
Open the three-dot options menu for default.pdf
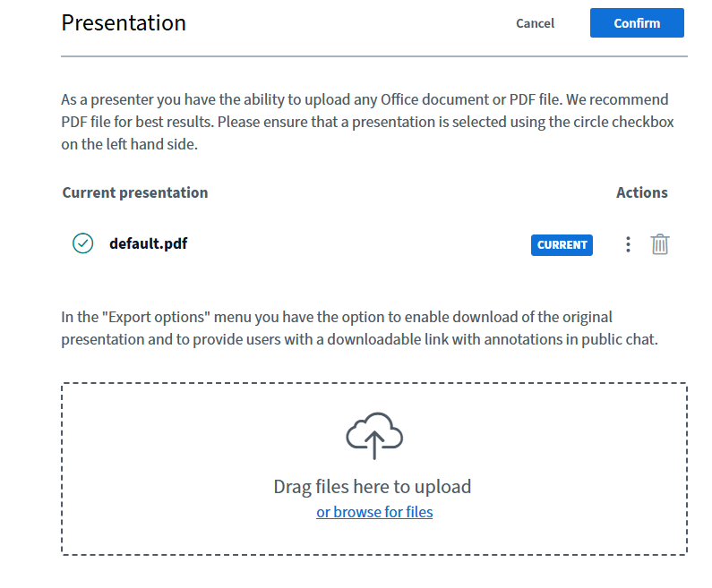click(x=628, y=244)
